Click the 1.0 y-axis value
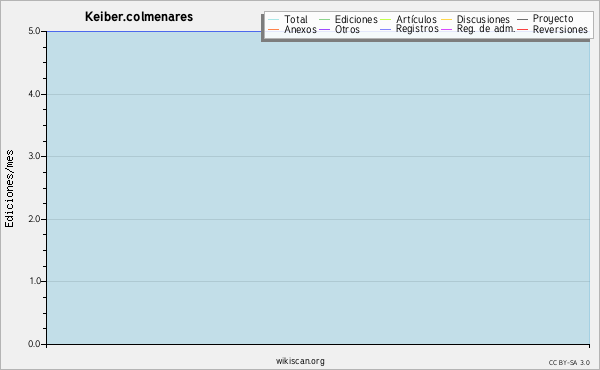Screen dimensions: 600x370 tap(35, 281)
